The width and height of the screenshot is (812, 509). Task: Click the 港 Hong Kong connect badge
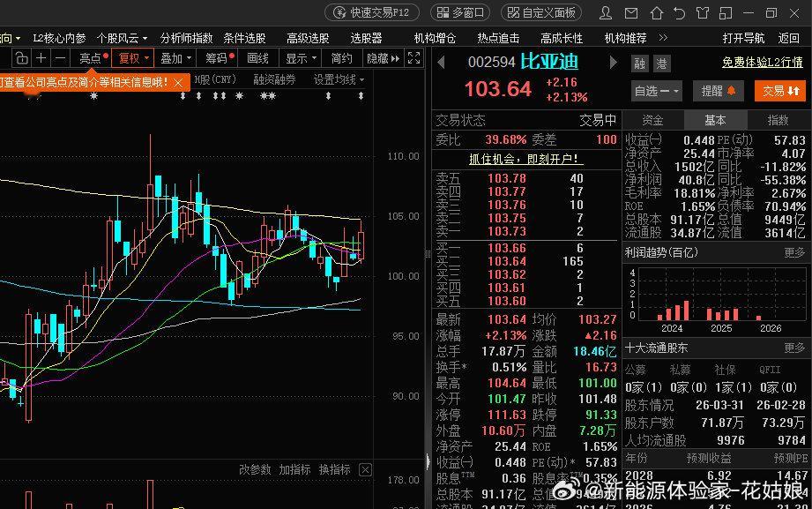[x=661, y=64]
